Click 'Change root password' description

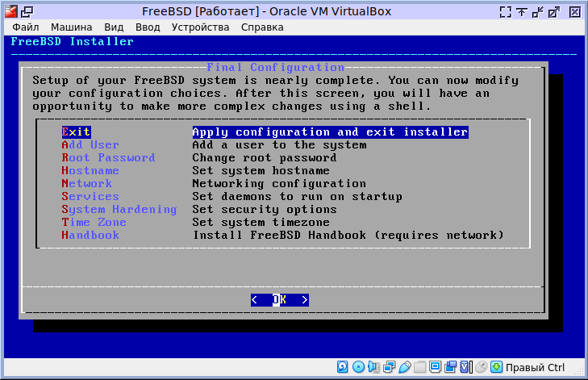pyautogui.click(x=265, y=158)
